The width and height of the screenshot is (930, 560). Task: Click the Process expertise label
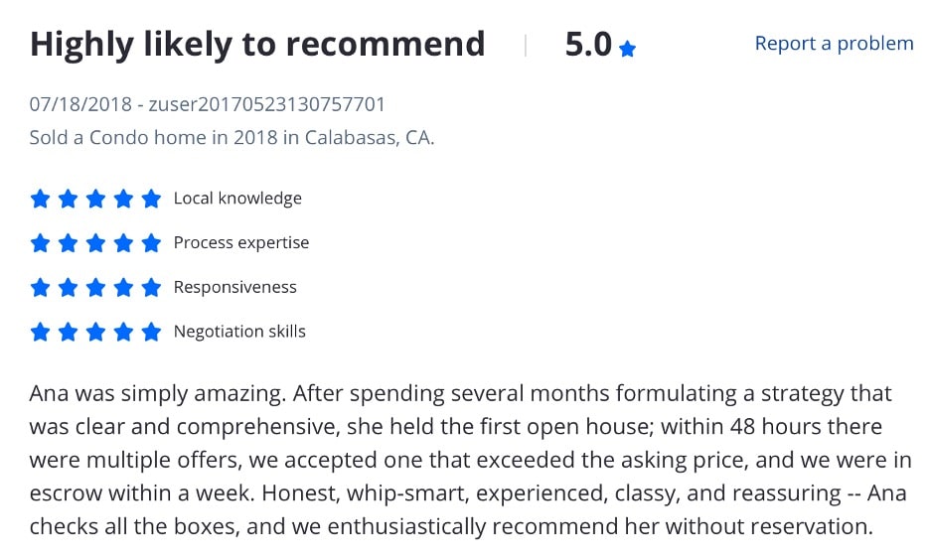click(x=240, y=243)
